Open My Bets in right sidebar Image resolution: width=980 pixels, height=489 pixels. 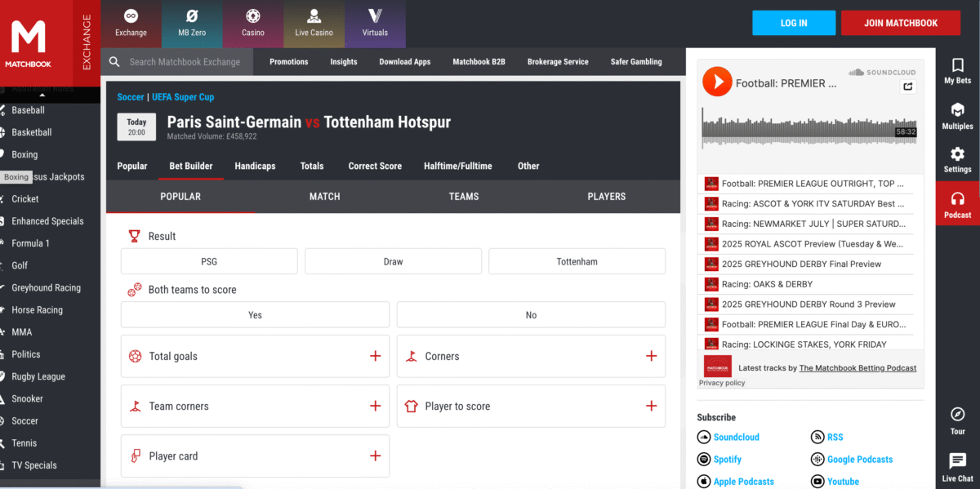958,71
